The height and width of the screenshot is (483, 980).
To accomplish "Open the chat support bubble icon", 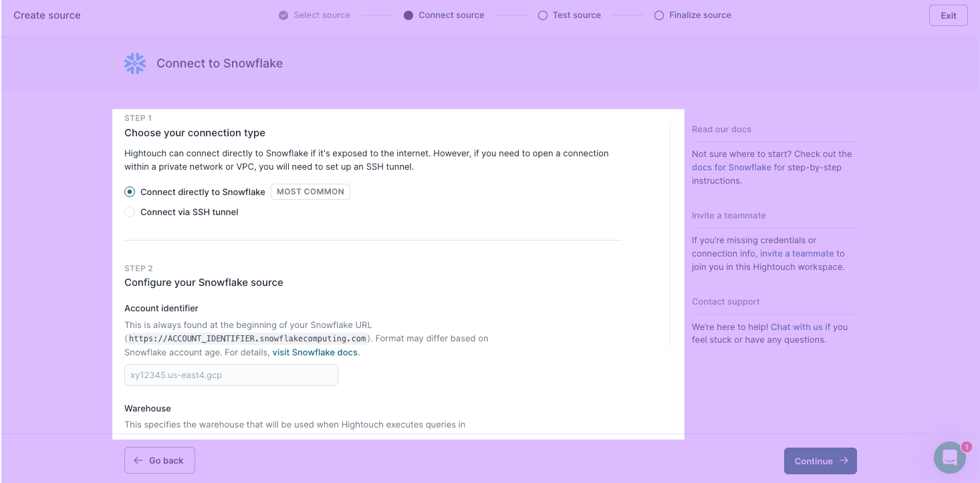I will coord(950,458).
